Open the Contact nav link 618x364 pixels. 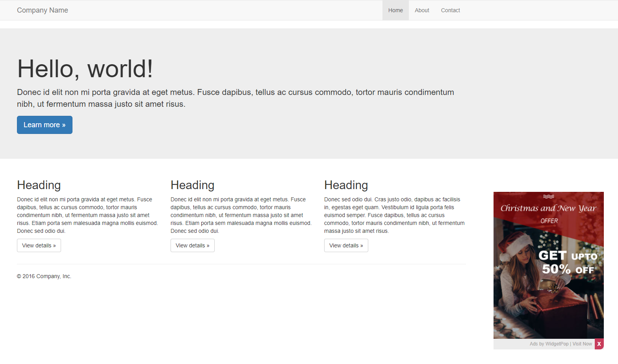[450, 10]
